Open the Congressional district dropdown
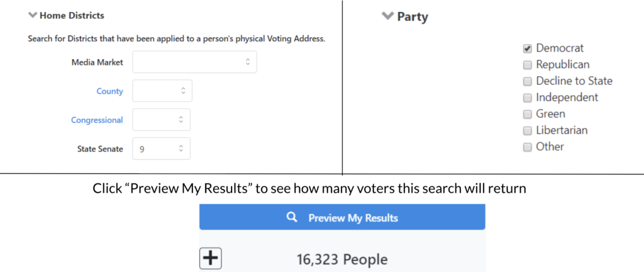Image resolution: width=644 pixels, height=272 pixels. [162, 120]
